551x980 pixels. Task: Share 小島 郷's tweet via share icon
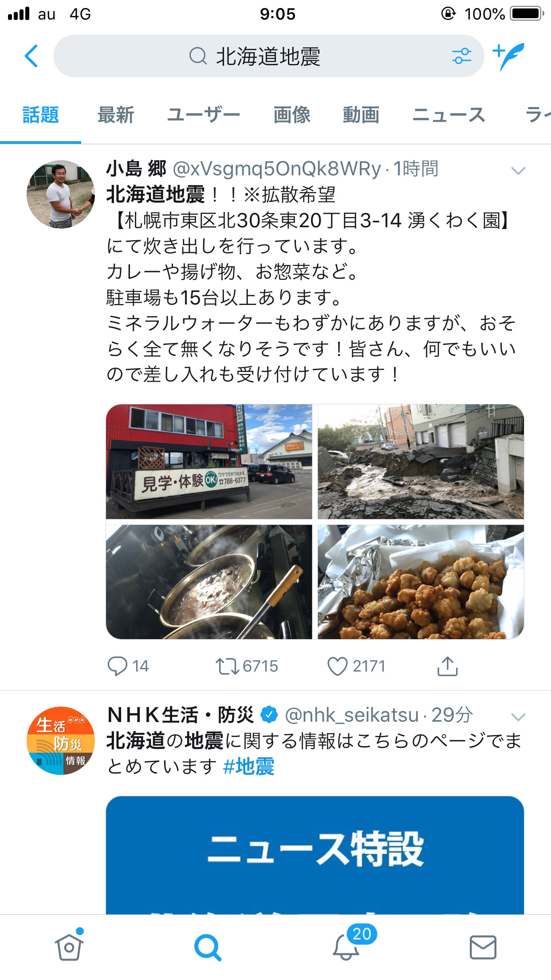coord(447,666)
